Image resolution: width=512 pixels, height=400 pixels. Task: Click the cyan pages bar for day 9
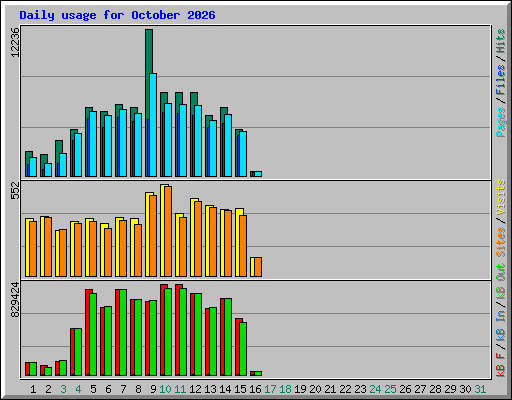point(153,125)
